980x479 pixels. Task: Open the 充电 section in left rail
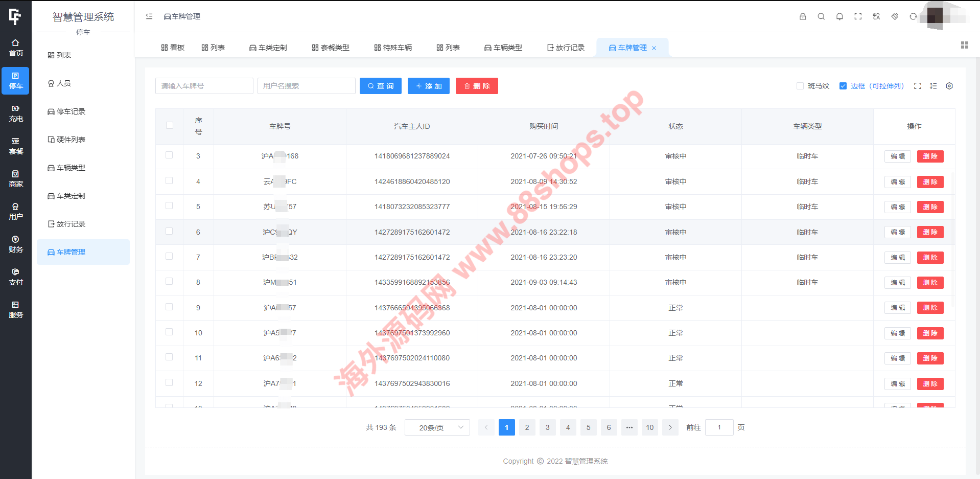(16, 113)
